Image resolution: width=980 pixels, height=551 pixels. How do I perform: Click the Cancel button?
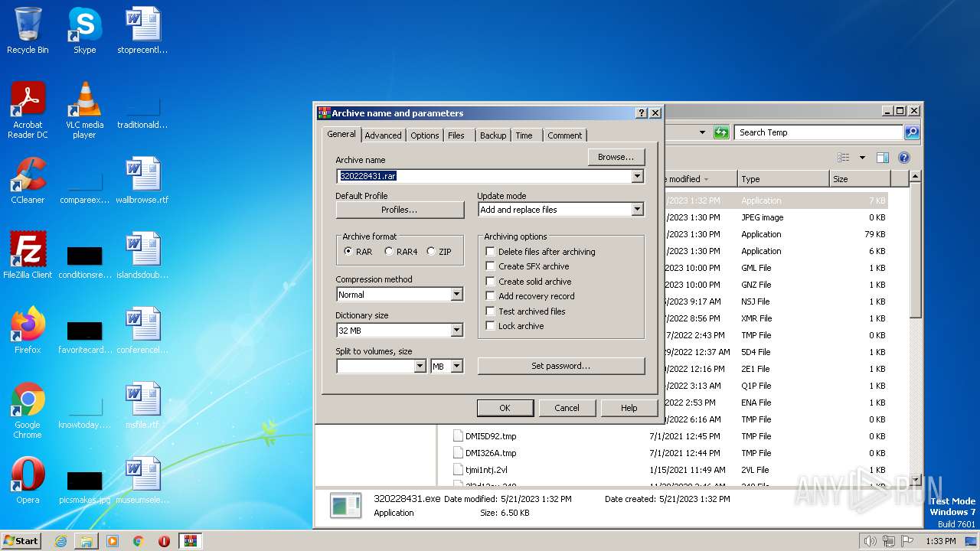tap(567, 408)
